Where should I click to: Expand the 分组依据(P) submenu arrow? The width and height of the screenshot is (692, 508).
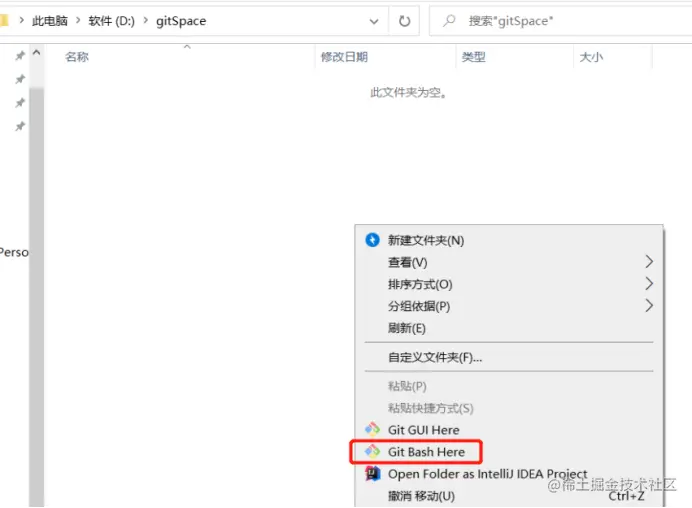tap(649, 305)
